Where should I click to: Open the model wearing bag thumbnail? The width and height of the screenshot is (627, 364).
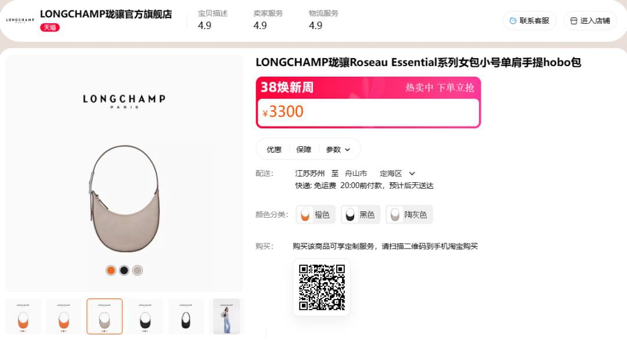(226, 316)
